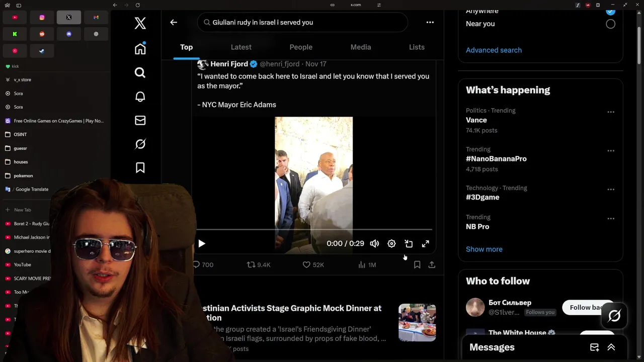Open the Friendsgiving dinner story thumbnail
644x362 pixels.
417,322
